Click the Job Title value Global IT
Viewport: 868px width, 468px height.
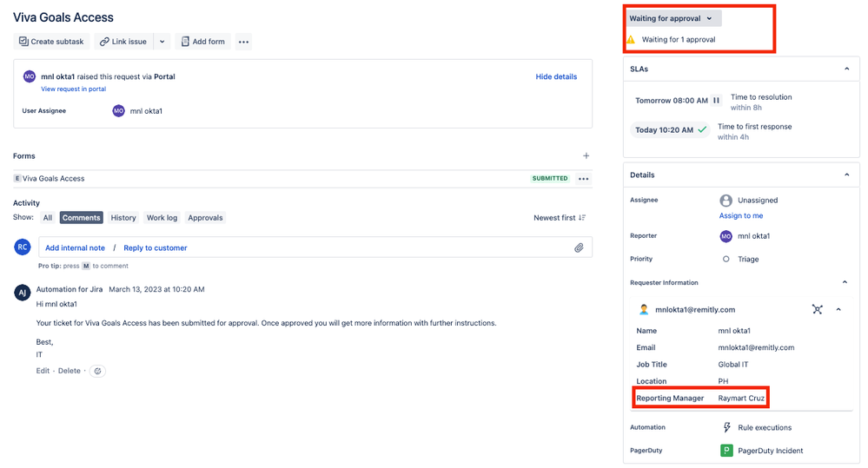click(x=733, y=365)
